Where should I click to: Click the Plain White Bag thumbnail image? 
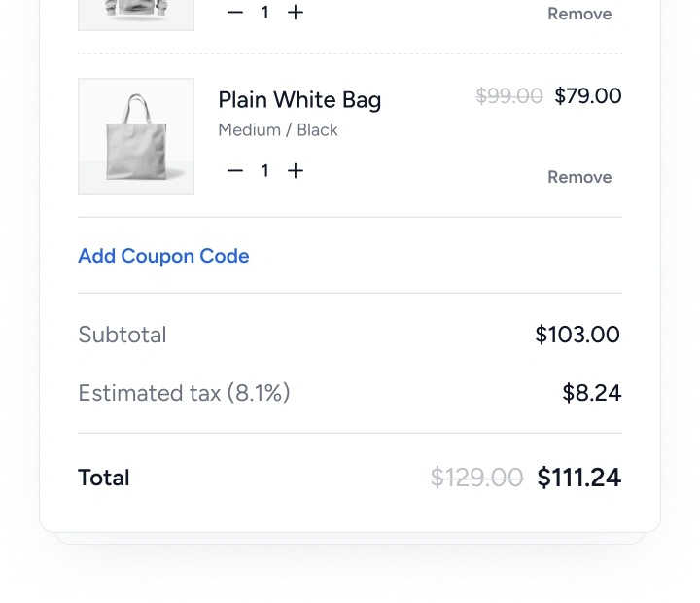pos(136,136)
